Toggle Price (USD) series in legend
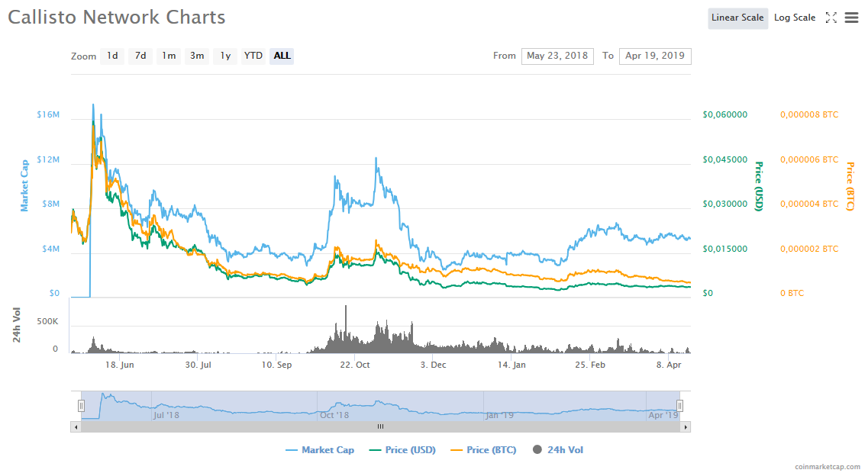 pyautogui.click(x=402, y=450)
